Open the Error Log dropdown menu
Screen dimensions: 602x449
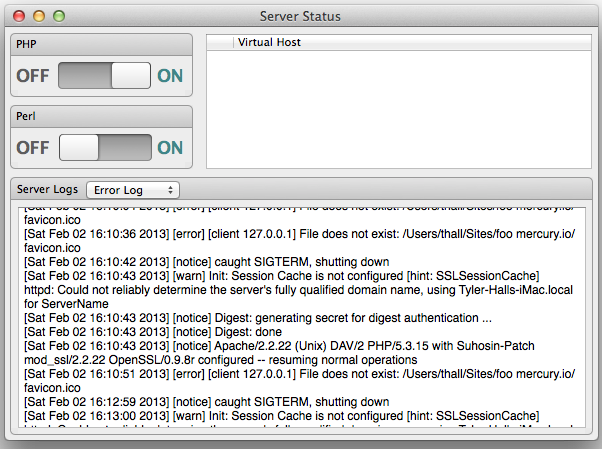click(133, 190)
